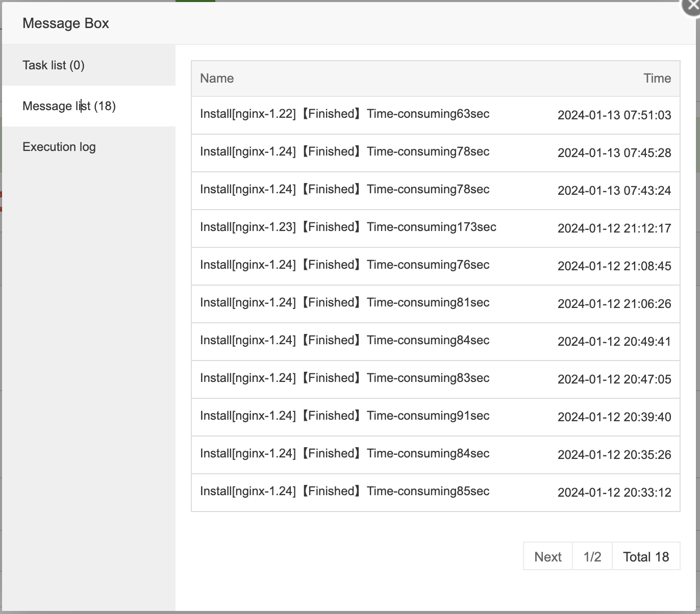Image resolution: width=700 pixels, height=614 pixels.
Task: Select the nginx-1.24 message taking 85sec
Action: tap(344, 492)
